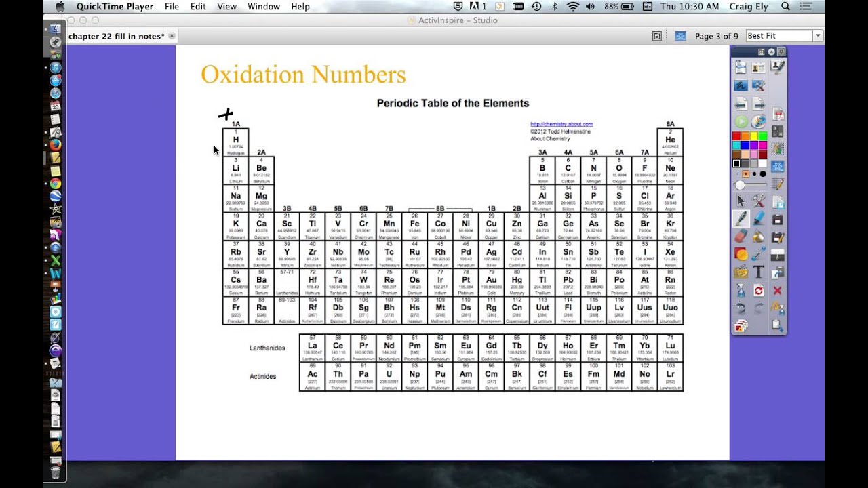The image size is (868, 488).
Task: Pick the blue color swatch
Action: (745, 146)
